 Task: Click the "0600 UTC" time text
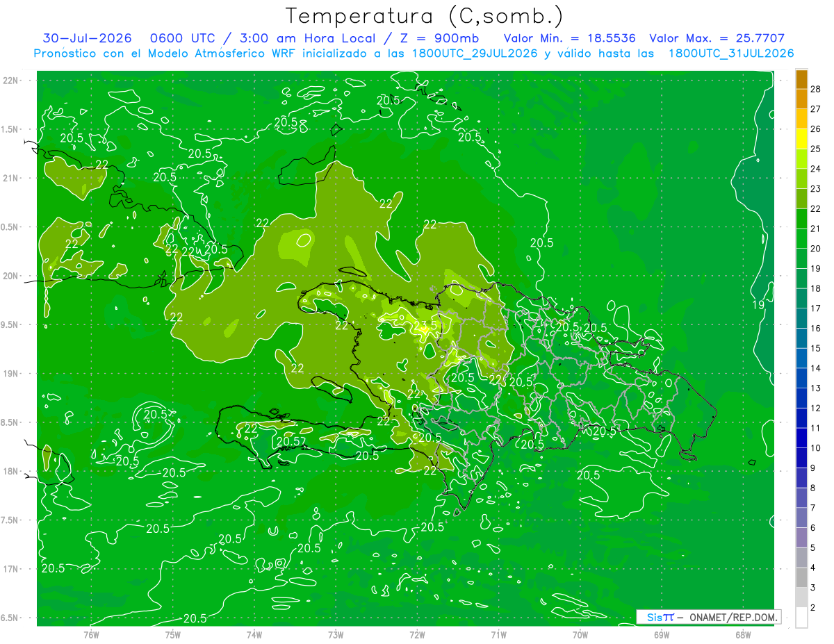[183, 38]
